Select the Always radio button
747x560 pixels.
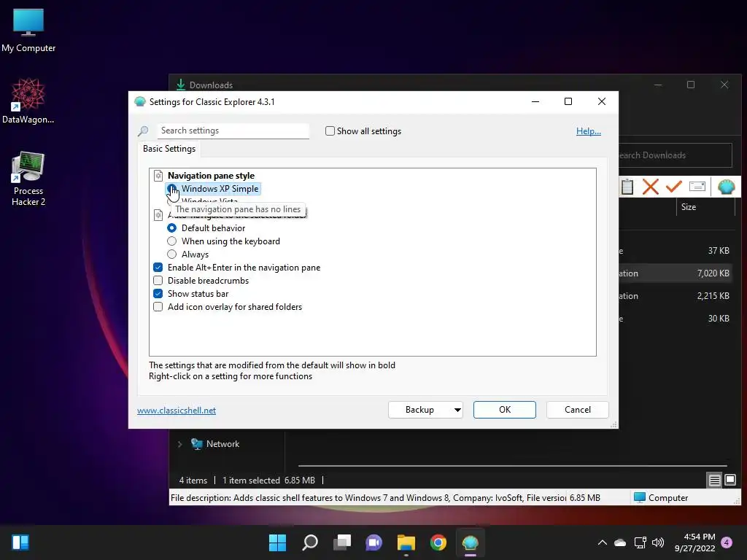click(x=172, y=254)
